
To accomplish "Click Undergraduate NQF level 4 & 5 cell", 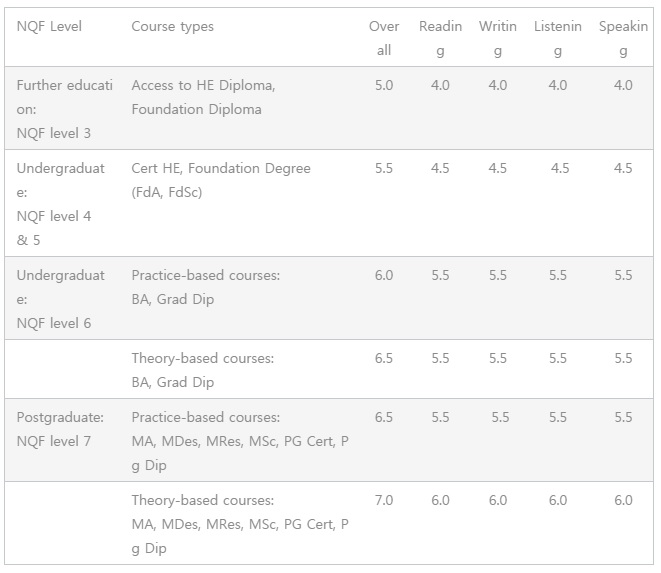I will pyautogui.click(x=60, y=204).
